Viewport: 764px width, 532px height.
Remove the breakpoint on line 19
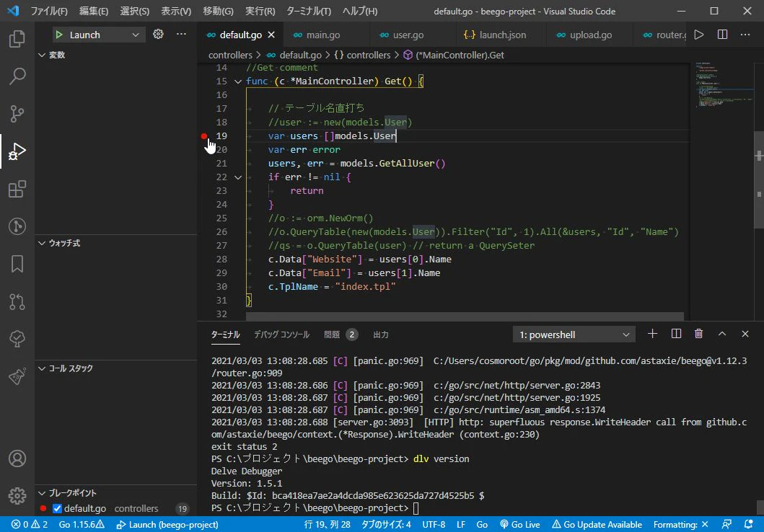(x=204, y=136)
